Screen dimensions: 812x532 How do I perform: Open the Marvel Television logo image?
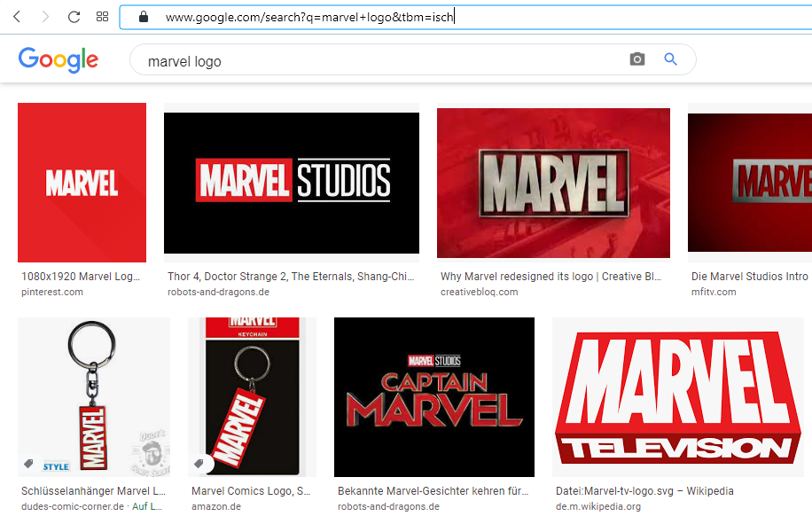(x=678, y=397)
